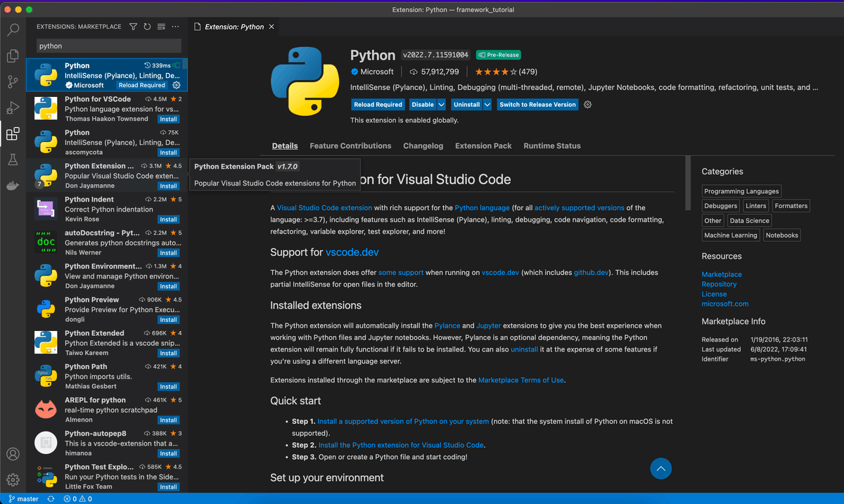Click the Disable button
This screenshot has width=844, height=504.
pos(423,105)
